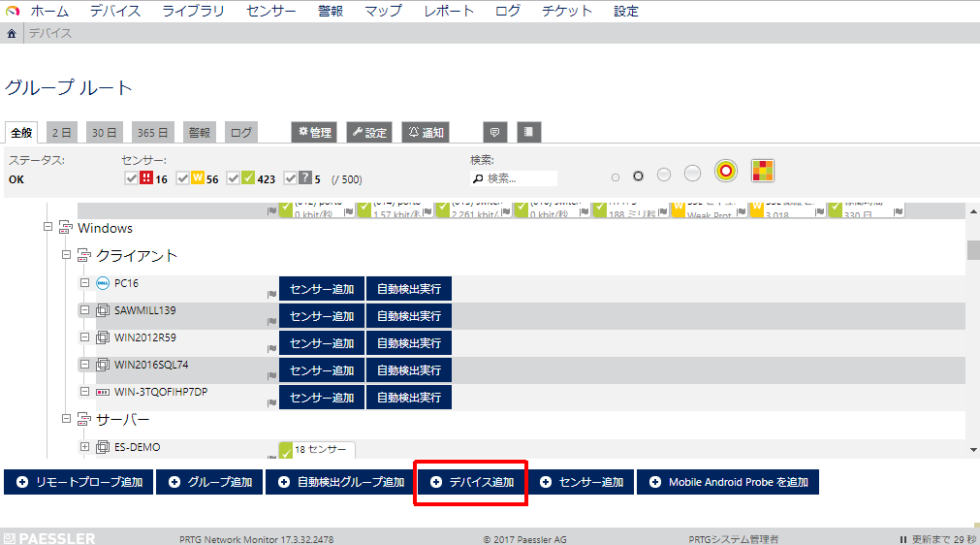Click the デバイス追加 button
The height and width of the screenshot is (545, 980).
click(x=472, y=482)
